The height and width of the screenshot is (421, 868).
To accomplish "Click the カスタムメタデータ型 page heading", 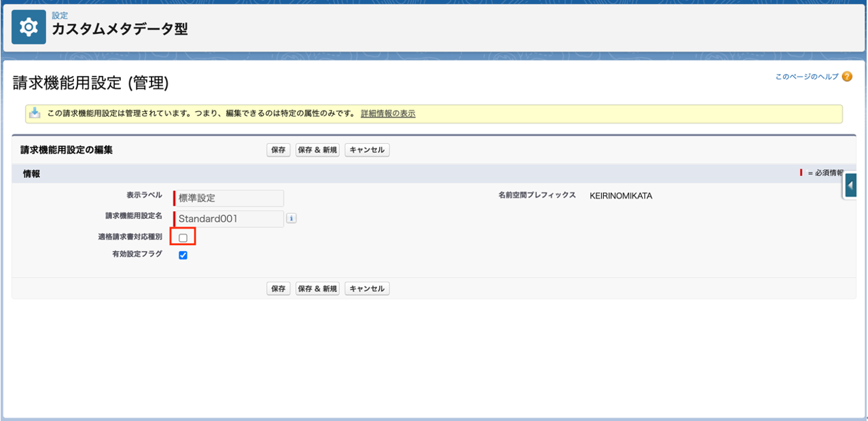I will (120, 29).
